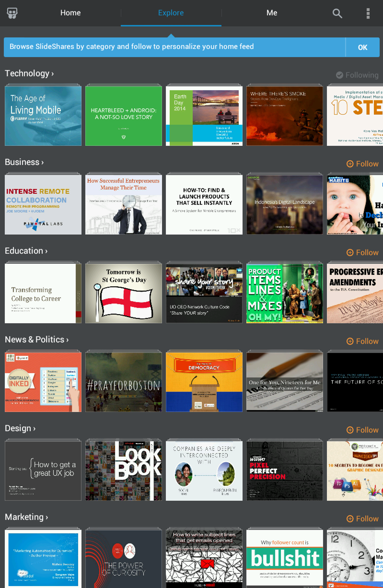Open 10 Secrets Graphic Designer slideshow

[x=355, y=470]
